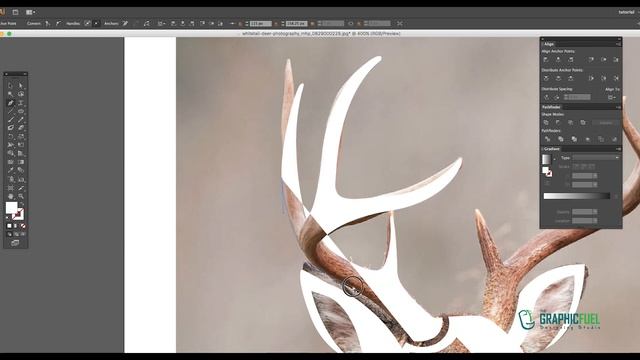This screenshot has height=360, width=640.
Task: Select the Ellipse shape tool
Action: coord(21,111)
